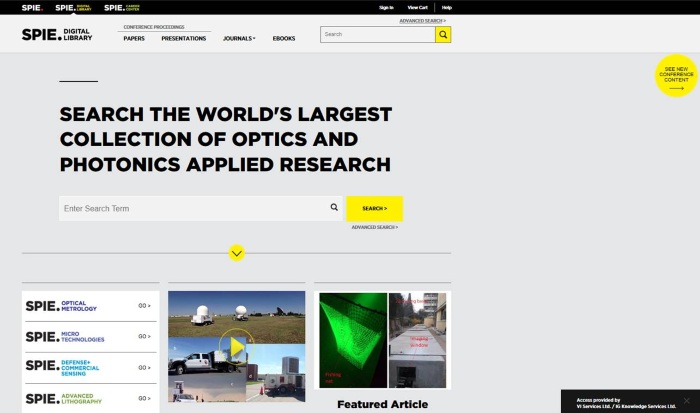The height and width of the screenshot is (413, 700).
Task: Open the Papers menu item
Action: pos(134,38)
